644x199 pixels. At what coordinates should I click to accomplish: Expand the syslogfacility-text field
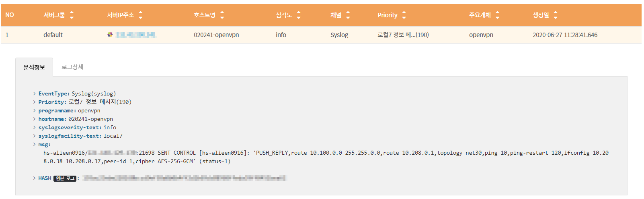coord(35,136)
